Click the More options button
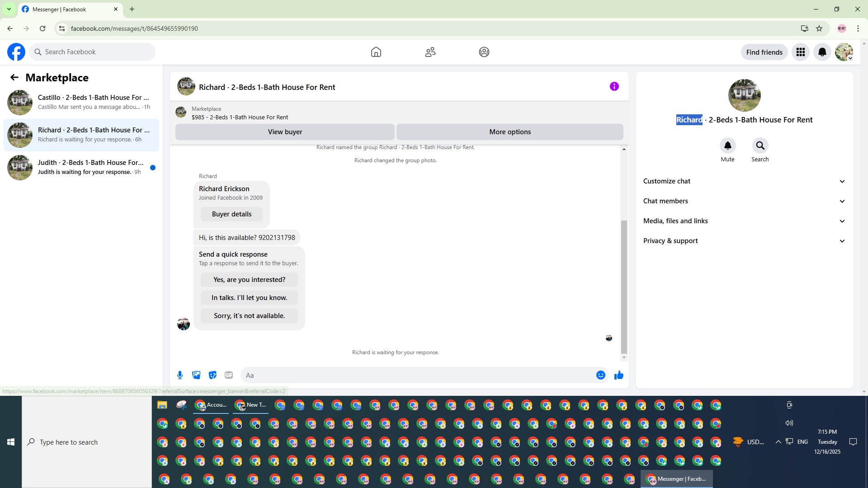868x488 pixels. tap(510, 132)
